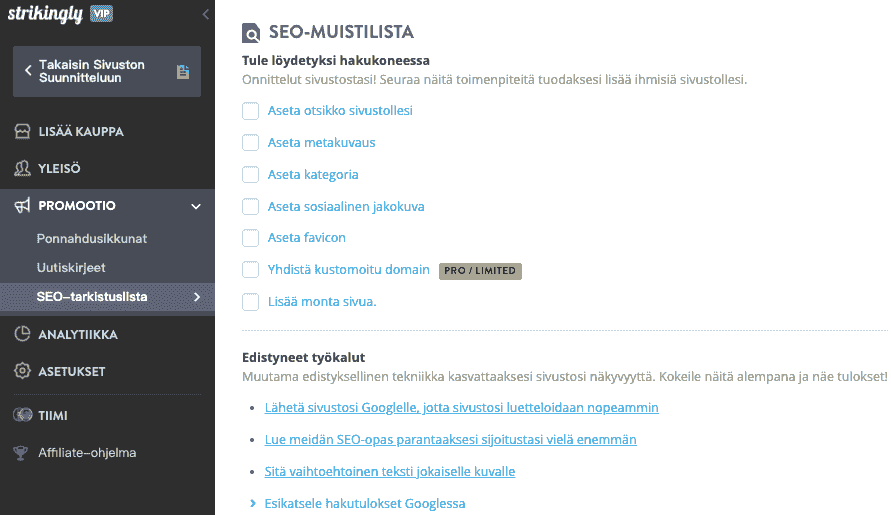This screenshot has height=515, width=891.
Task: Click the Aseta sosiaalinen jakokuva link
Action: [346, 206]
